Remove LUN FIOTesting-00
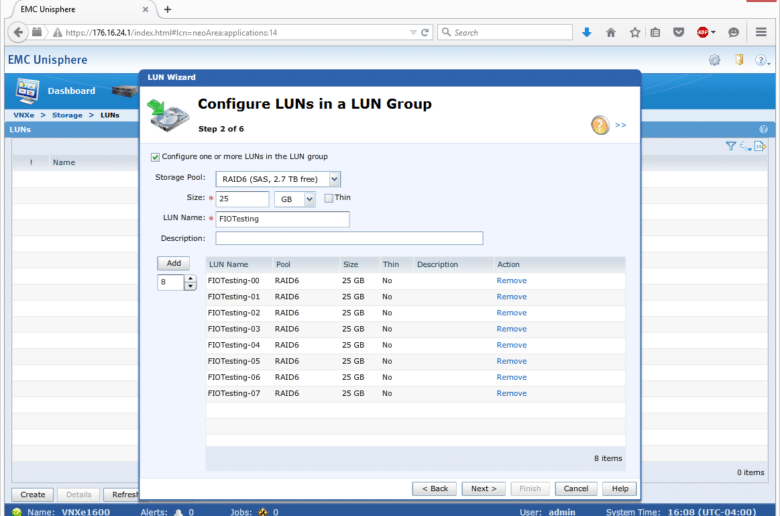Screen dimensions: 780x516 click(511, 281)
